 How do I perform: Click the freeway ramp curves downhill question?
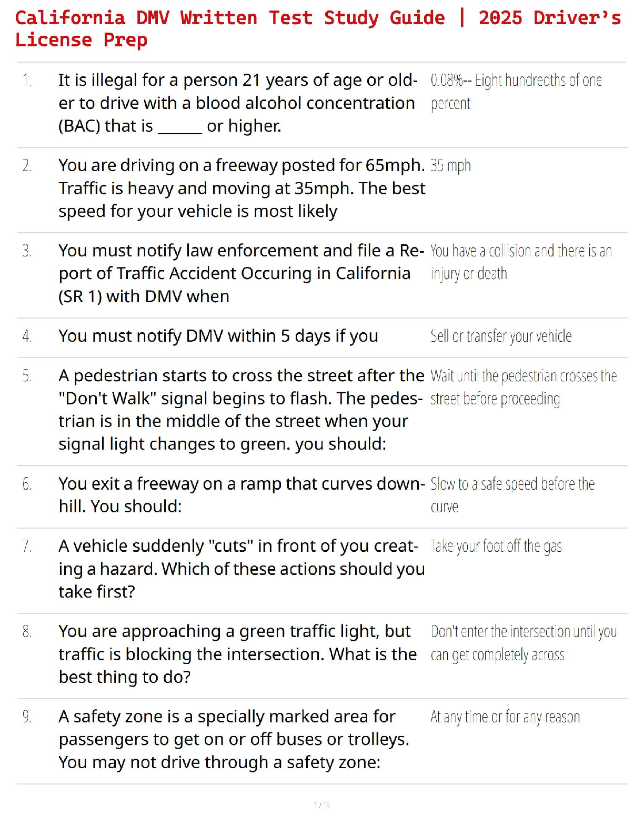pyautogui.click(x=242, y=495)
